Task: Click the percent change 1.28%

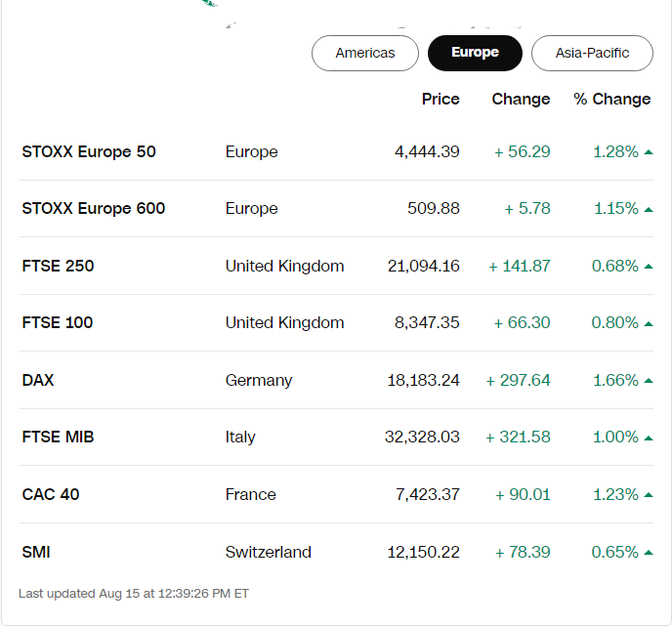Action: click(x=616, y=151)
